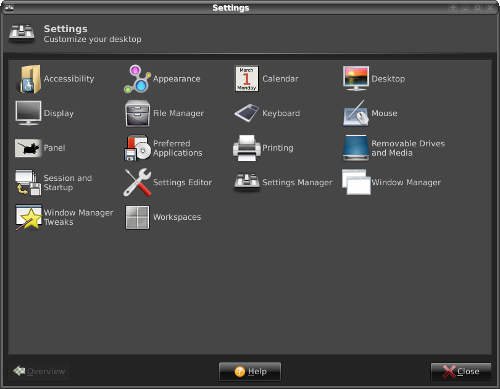The height and width of the screenshot is (389, 500).
Task: Open the Keyboard settings icon
Action: click(246, 113)
